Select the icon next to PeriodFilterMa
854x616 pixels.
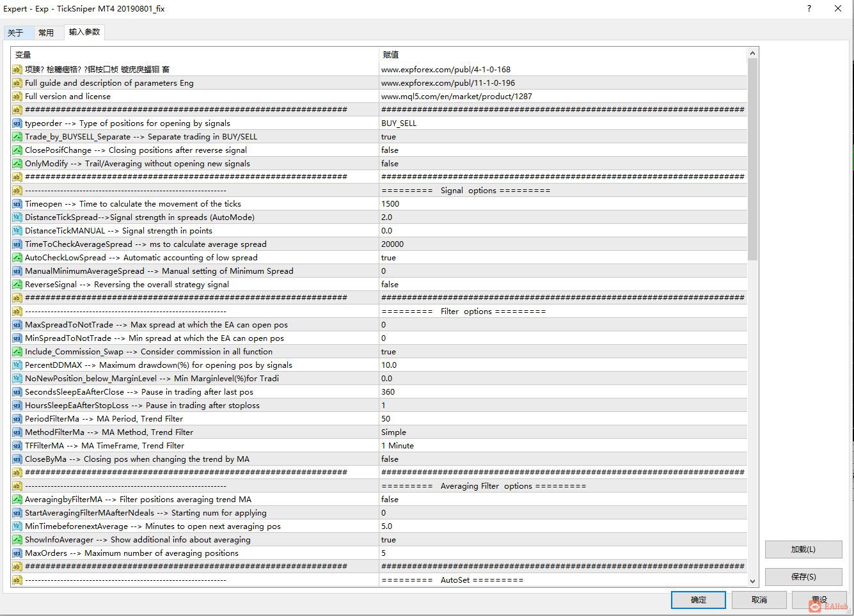[17, 419]
